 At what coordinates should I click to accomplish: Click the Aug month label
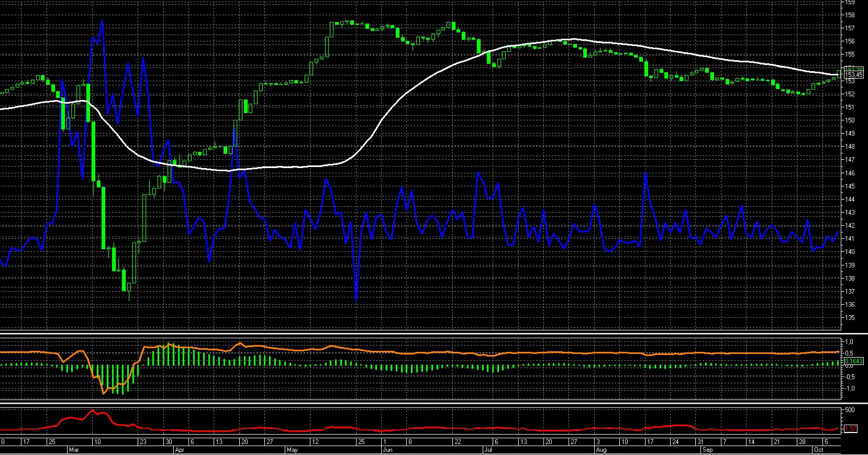pyautogui.click(x=600, y=450)
